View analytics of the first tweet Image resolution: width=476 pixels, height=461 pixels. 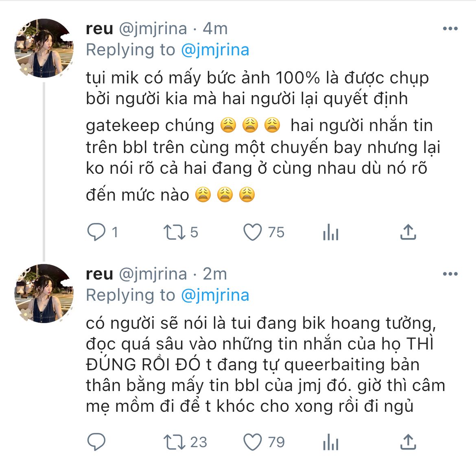click(330, 233)
